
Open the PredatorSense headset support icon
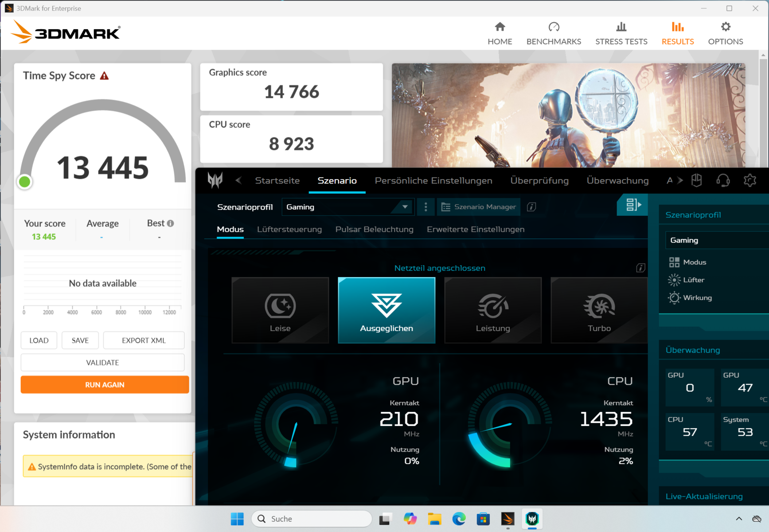click(x=723, y=180)
